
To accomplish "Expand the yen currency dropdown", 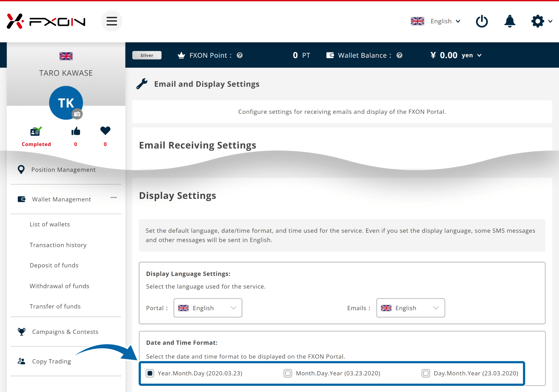I will pos(472,55).
